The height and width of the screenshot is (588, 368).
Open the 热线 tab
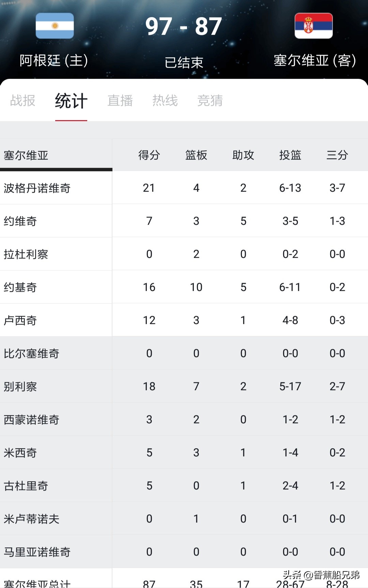point(165,101)
